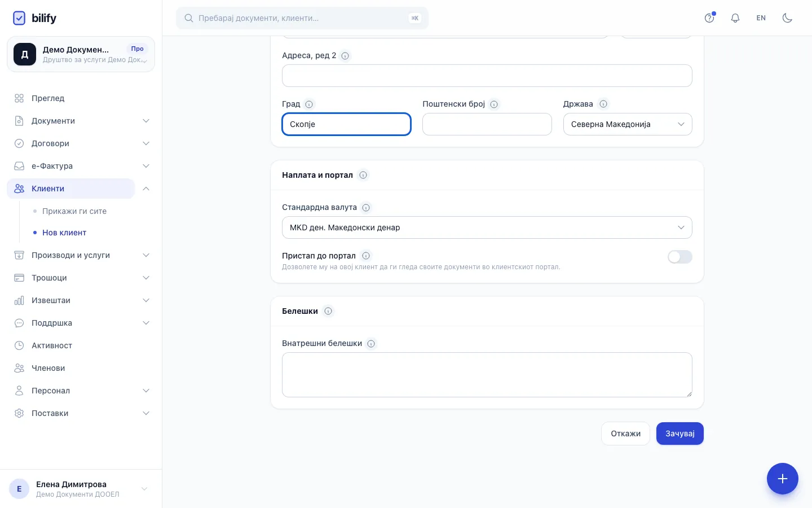812x508 pixels.
Task: Open Преглед overview page
Action: pyautogui.click(x=48, y=98)
